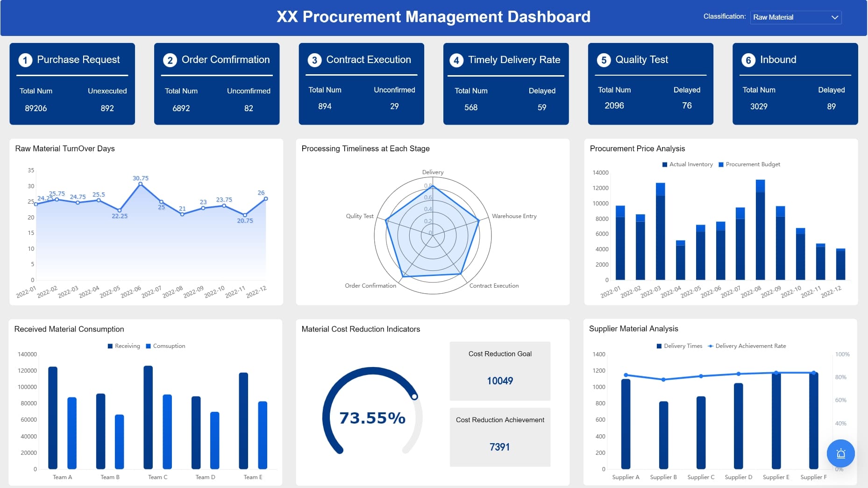Click the number 3 badge on Contract Execution
The width and height of the screenshot is (868, 488).
tap(314, 60)
